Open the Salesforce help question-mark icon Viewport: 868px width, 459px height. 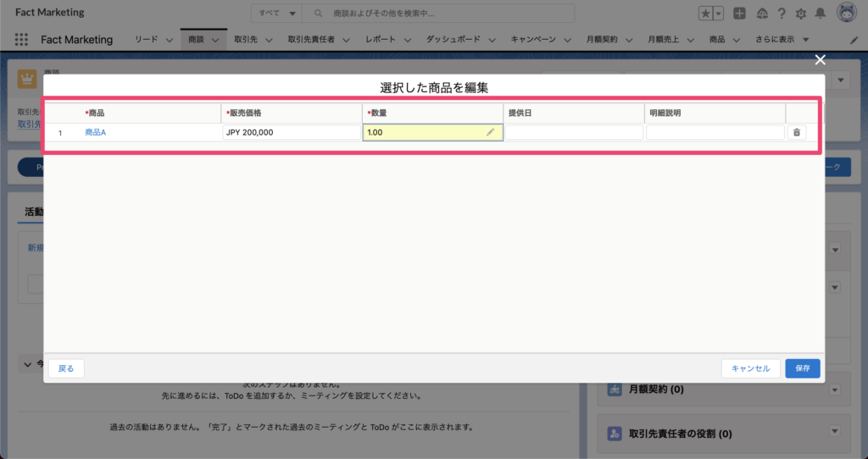781,14
